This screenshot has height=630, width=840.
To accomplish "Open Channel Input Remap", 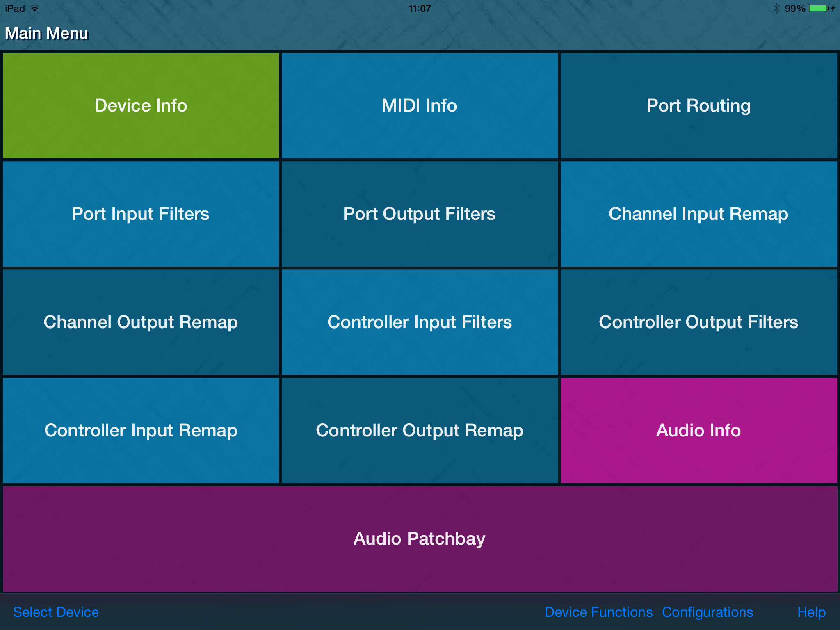I will (698, 214).
